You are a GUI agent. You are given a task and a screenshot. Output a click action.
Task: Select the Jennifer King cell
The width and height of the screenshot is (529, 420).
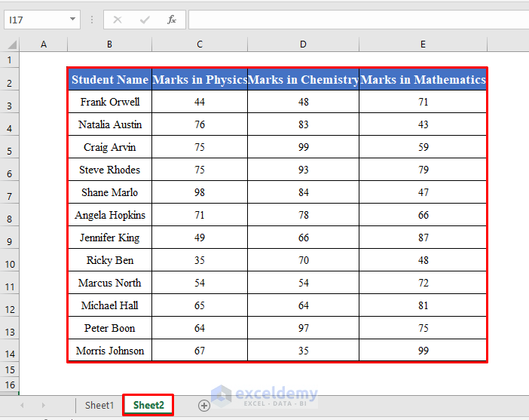110,238
